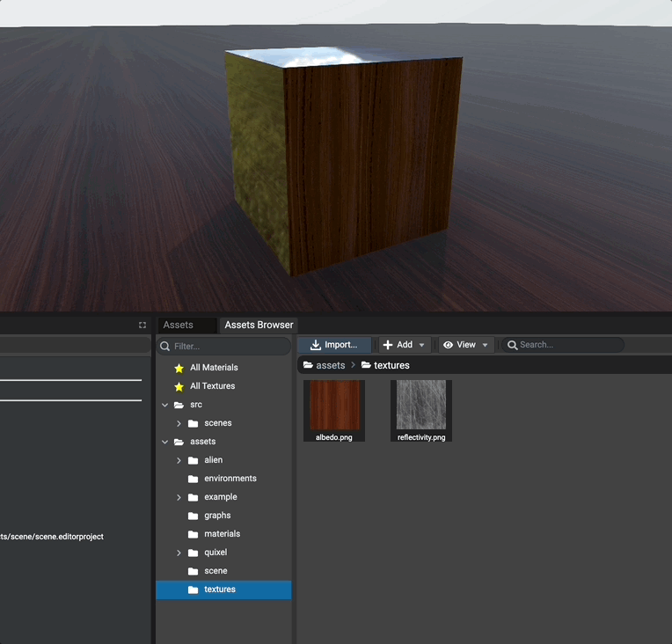Image resolution: width=672 pixels, height=644 pixels.
Task: Expand the alien folder
Action: tap(179, 460)
